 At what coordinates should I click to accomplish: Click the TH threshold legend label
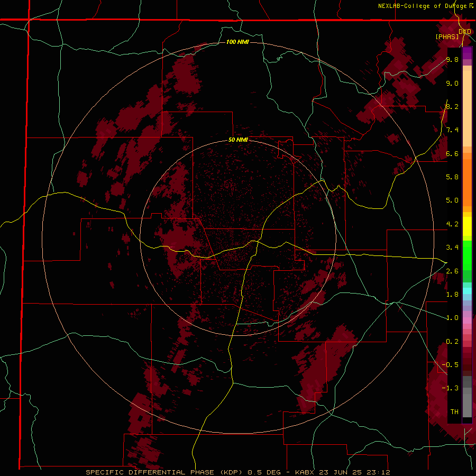click(x=454, y=411)
